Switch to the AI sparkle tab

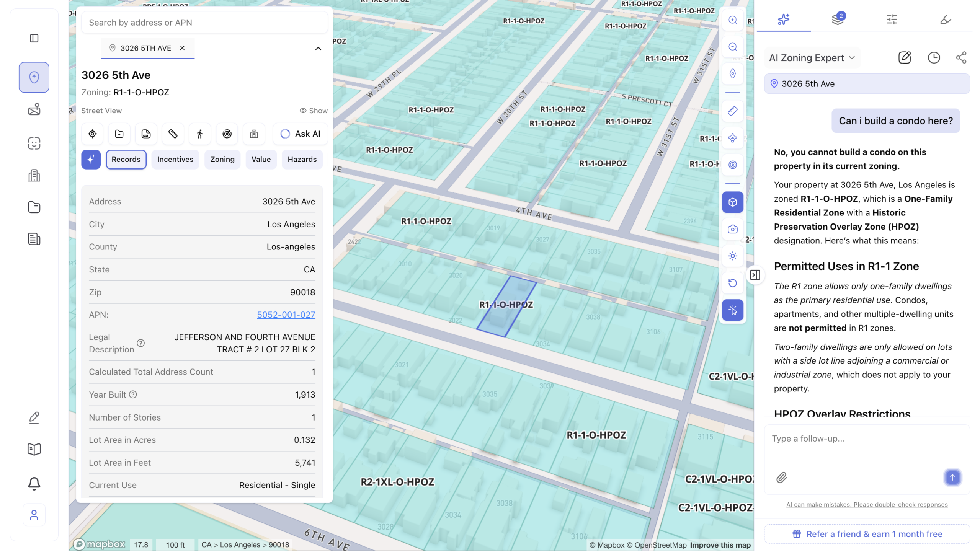(784, 19)
